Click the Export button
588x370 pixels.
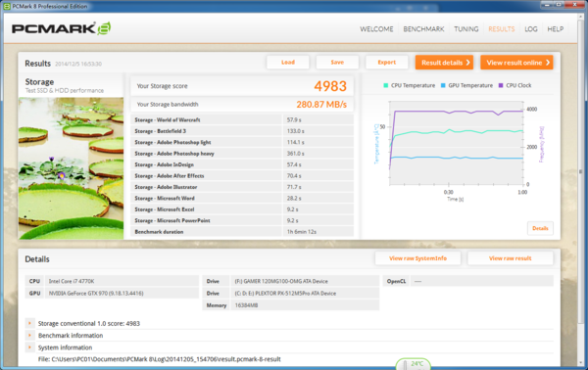387,63
